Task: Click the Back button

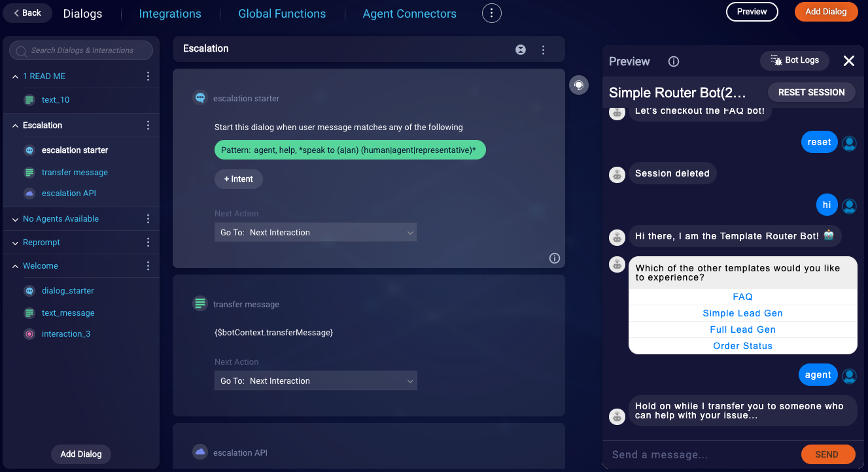Action: (x=27, y=12)
